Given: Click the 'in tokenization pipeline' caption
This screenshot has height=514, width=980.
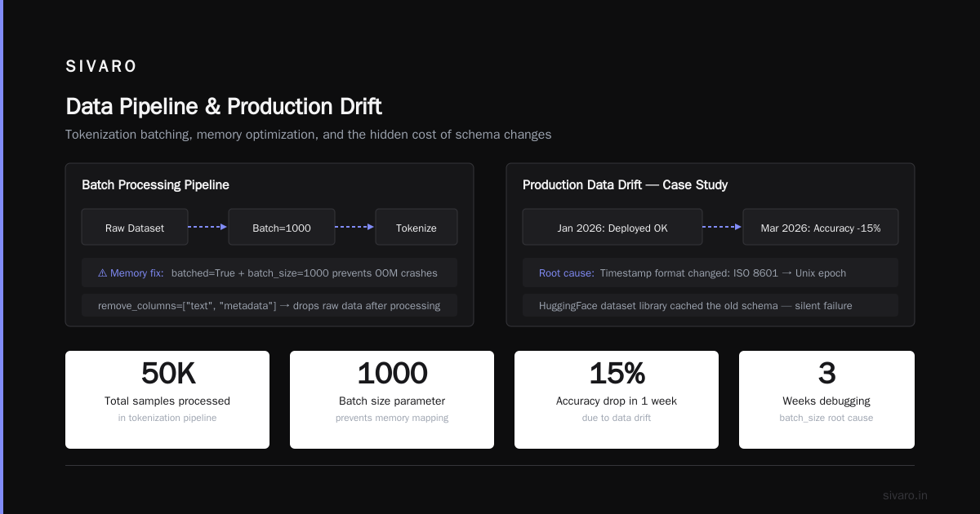Looking at the screenshot, I should click(167, 418).
